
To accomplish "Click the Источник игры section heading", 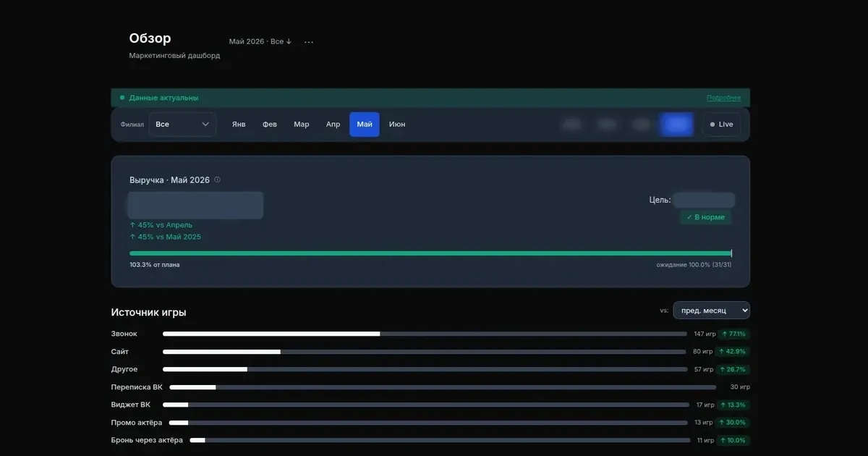I will pyautogui.click(x=148, y=312).
